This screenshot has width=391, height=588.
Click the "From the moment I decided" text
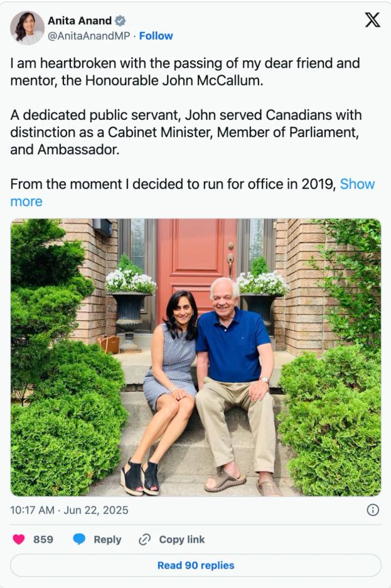(x=173, y=184)
